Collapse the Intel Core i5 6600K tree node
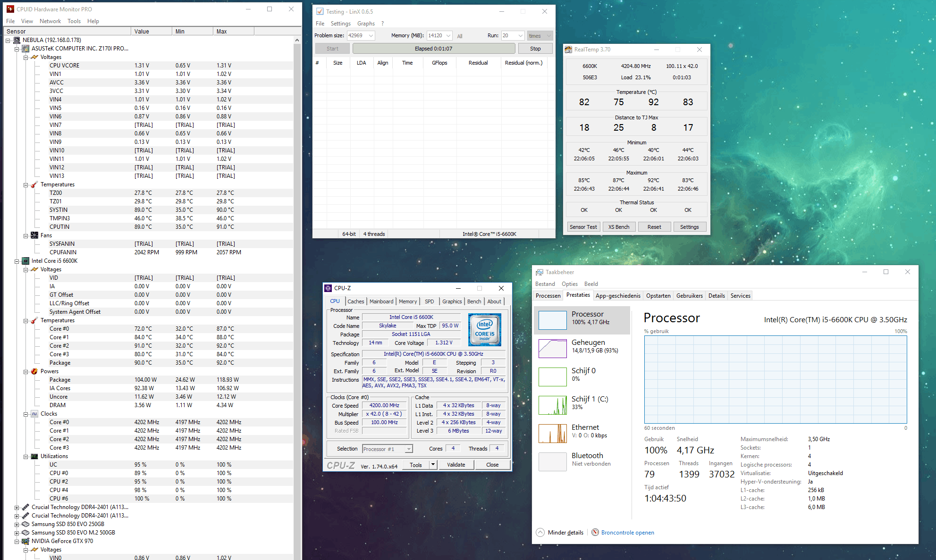 tap(17, 261)
